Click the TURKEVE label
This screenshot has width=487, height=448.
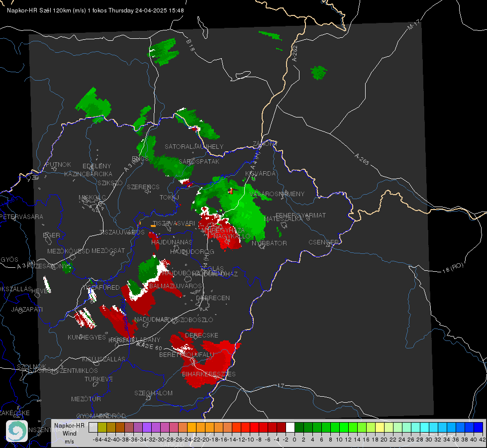click(x=98, y=379)
